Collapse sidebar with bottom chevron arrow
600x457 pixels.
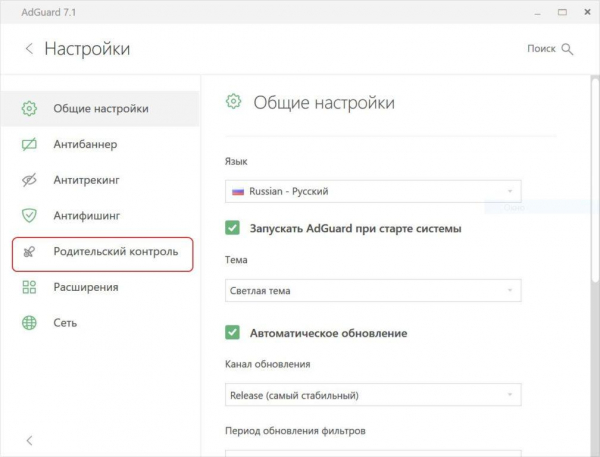[x=29, y=441]
